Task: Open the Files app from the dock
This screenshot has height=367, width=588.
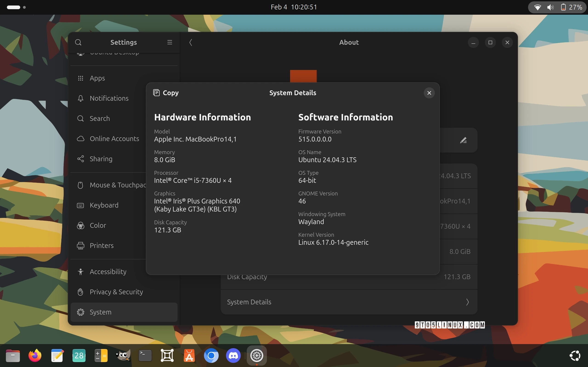Action: 13,355
